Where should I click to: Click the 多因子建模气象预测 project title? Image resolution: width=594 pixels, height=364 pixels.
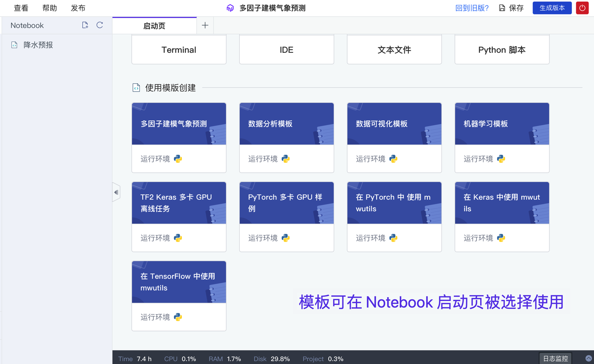[272, 8]
